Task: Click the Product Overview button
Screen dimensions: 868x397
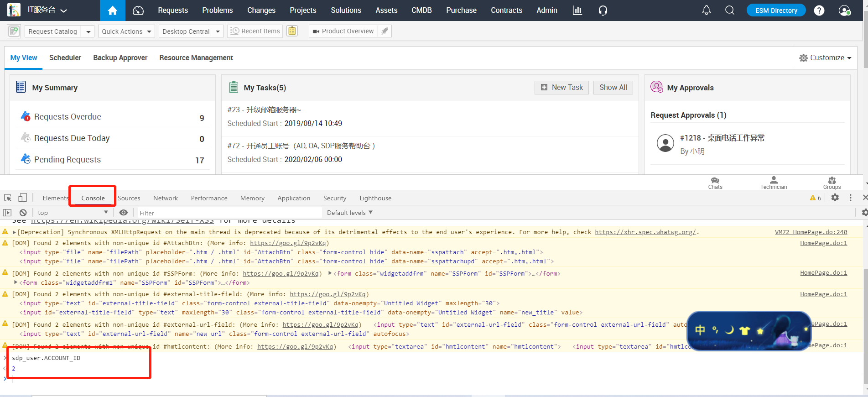Action: point(343,31)
